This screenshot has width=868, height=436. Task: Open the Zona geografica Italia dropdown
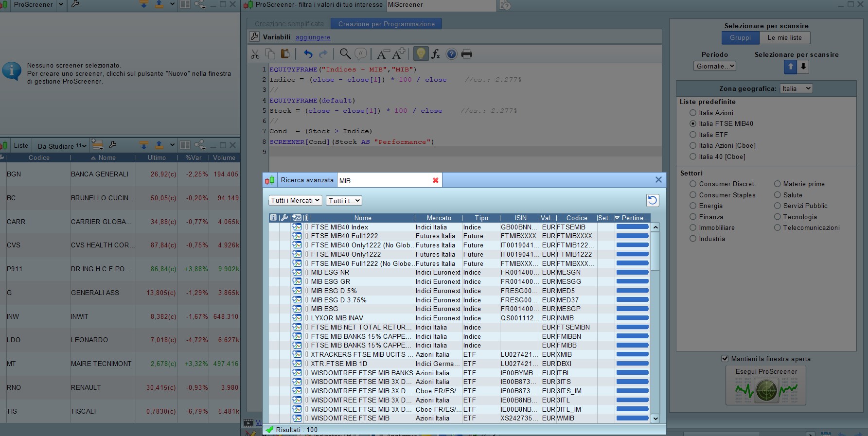tap(796, 88)
